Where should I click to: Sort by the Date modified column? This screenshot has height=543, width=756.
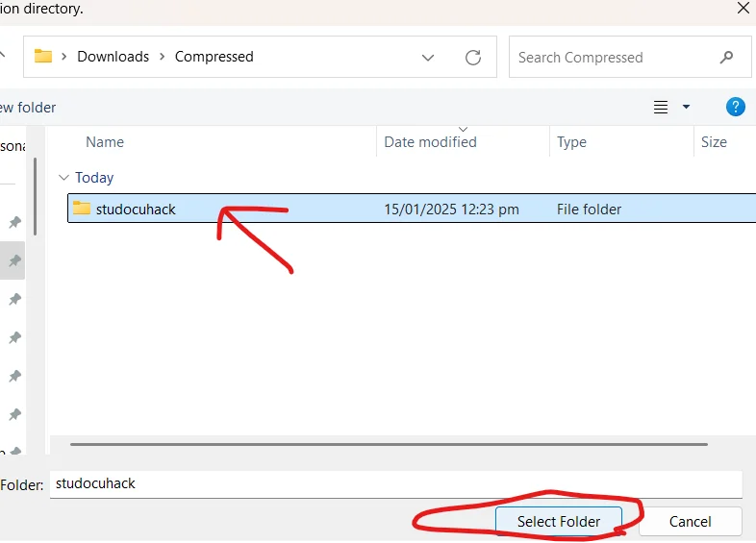430,142
